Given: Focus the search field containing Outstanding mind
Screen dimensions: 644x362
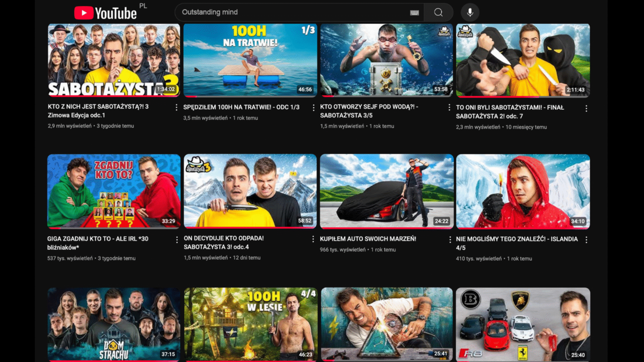Looking at the screenshot, I should [x=293, y=13].
